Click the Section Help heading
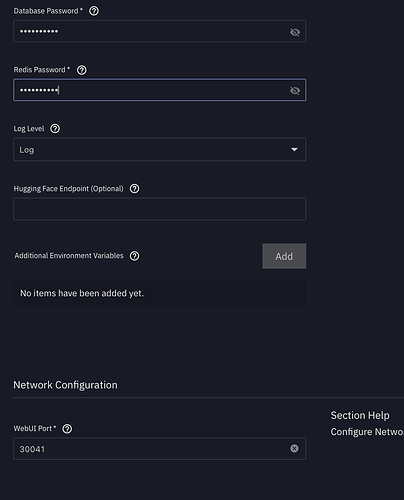 360,415
